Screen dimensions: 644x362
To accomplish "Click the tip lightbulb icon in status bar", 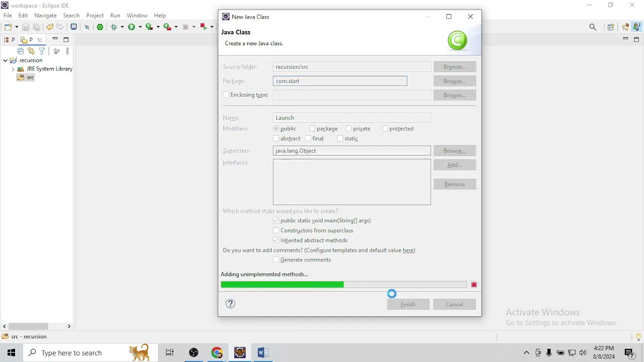I will [638, 337].
